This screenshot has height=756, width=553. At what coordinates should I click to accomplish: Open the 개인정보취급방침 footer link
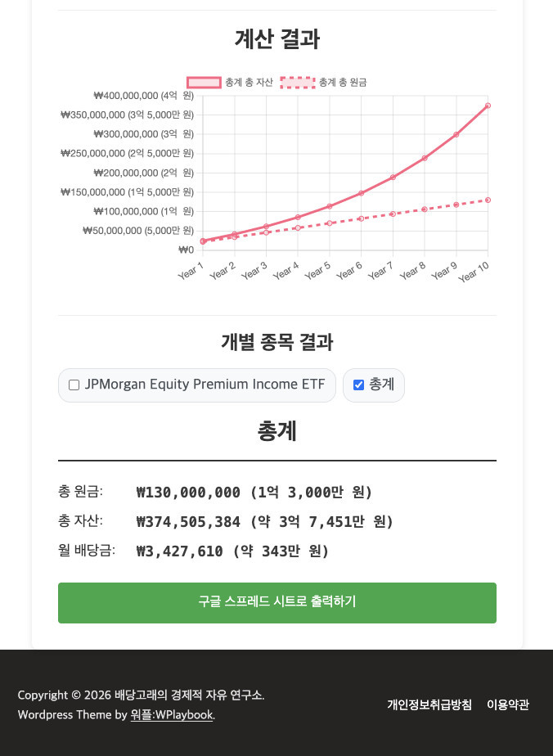coord(429,704)
